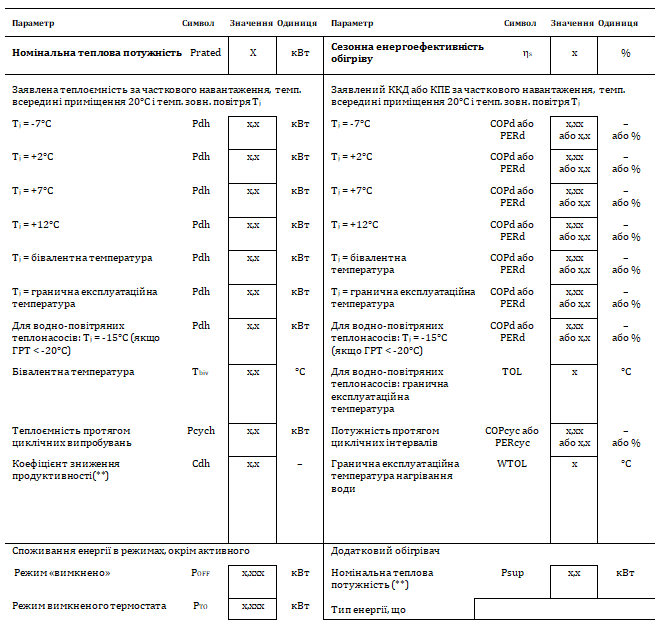Click 'Pdh' in the Tj = -15°C water-air row
Viewport: 663px width, 627px height.
pyautogui.click(x=201, y=326)
